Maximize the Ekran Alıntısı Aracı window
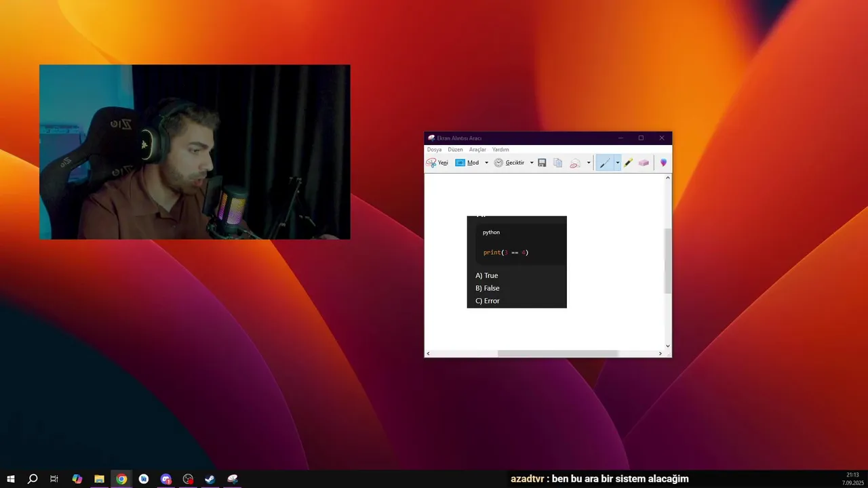The image size is (868, 488). point(641,138)
